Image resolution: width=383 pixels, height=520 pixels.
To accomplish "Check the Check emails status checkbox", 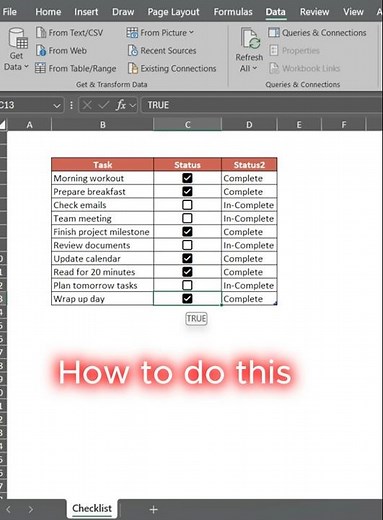I will tap(187, 205).
